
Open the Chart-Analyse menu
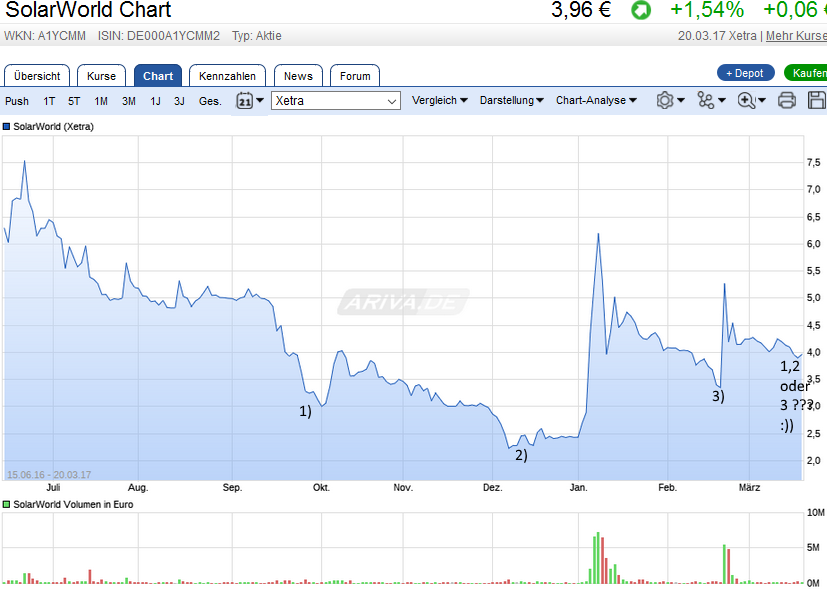pos(594,100)
